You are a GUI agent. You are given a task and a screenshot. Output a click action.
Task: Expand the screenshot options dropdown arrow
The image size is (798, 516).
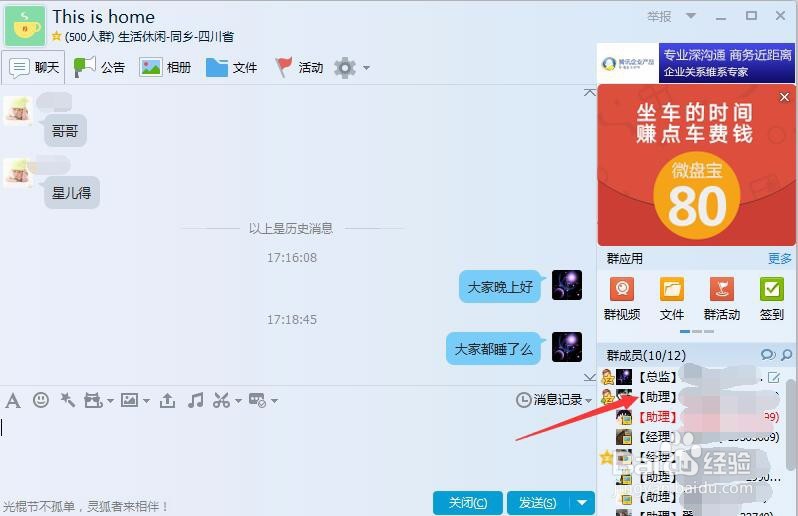point(238,402)
